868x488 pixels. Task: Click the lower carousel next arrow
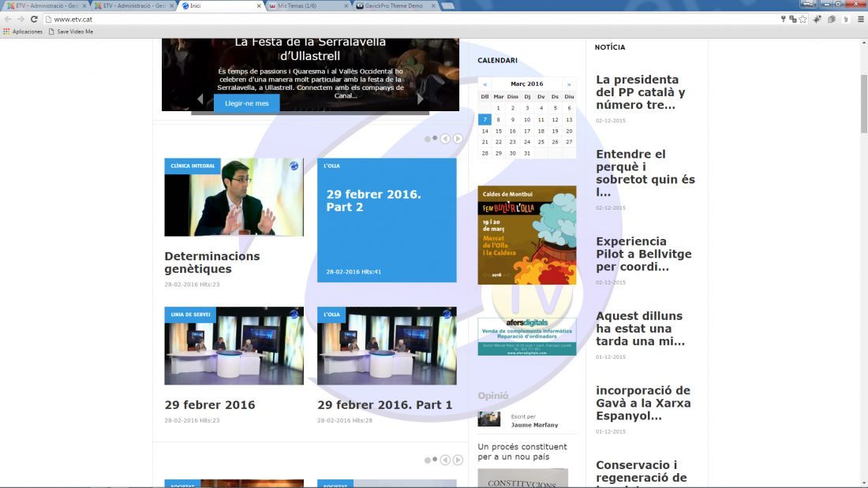[x=458, y=460]
